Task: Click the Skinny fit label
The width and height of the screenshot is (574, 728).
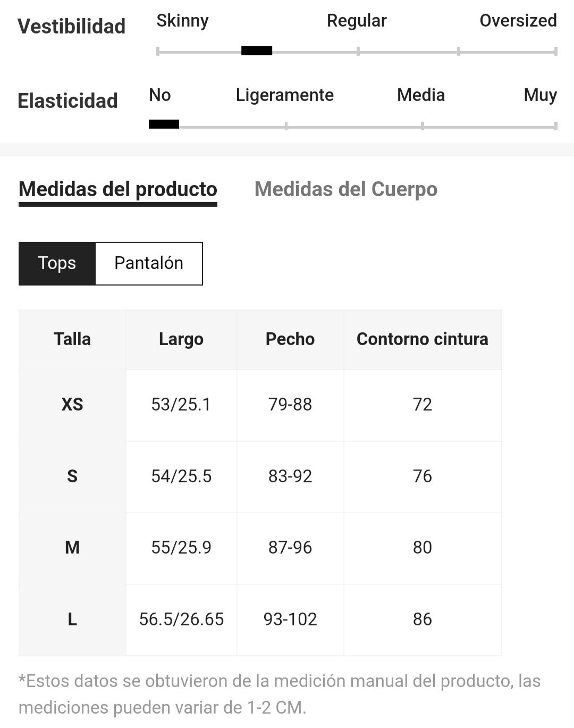Action: coord(182,21)
